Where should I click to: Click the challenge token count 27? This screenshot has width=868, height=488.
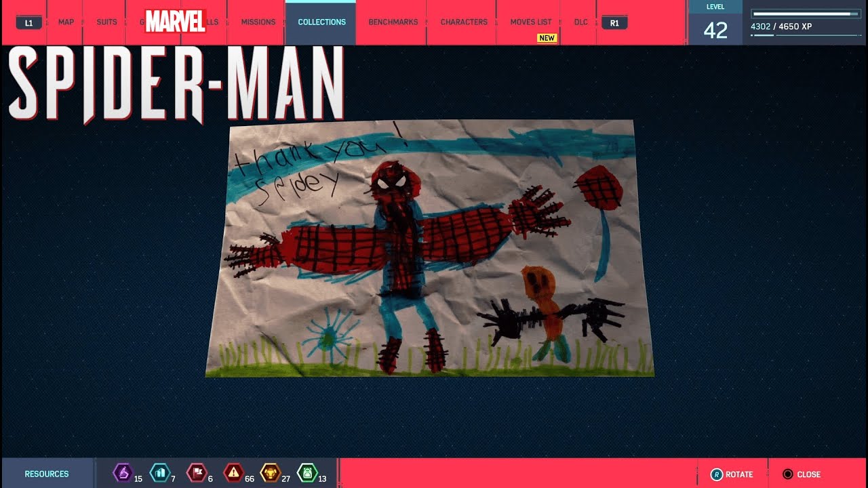click(x=285, y=479)
